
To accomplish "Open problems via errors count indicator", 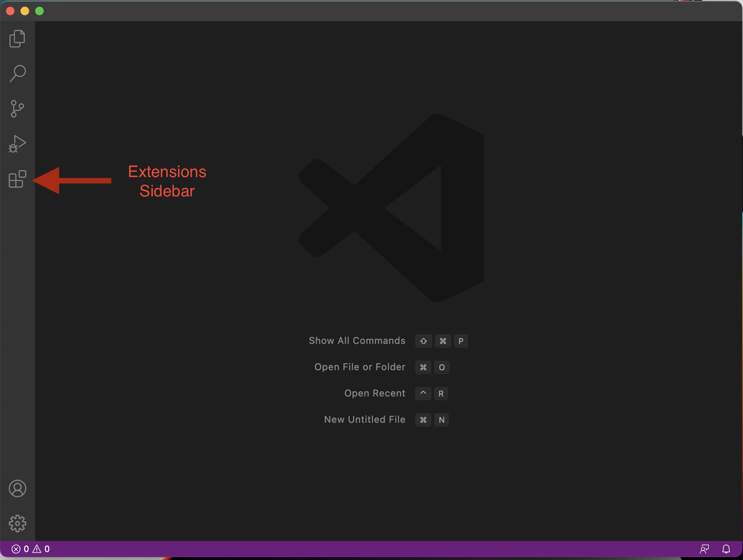I will click(x=20, y=549).
